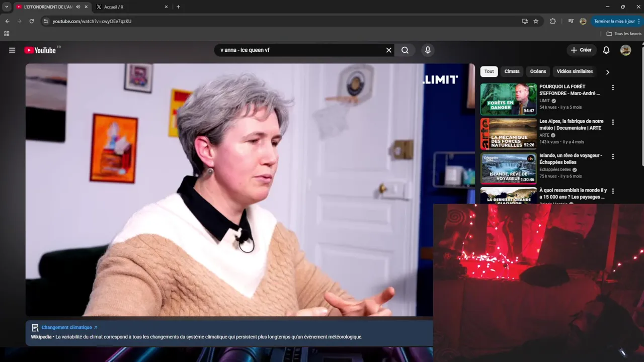Visit the ARTE channel name
This screenshot has width=644, height=362.
click(544, 135)
